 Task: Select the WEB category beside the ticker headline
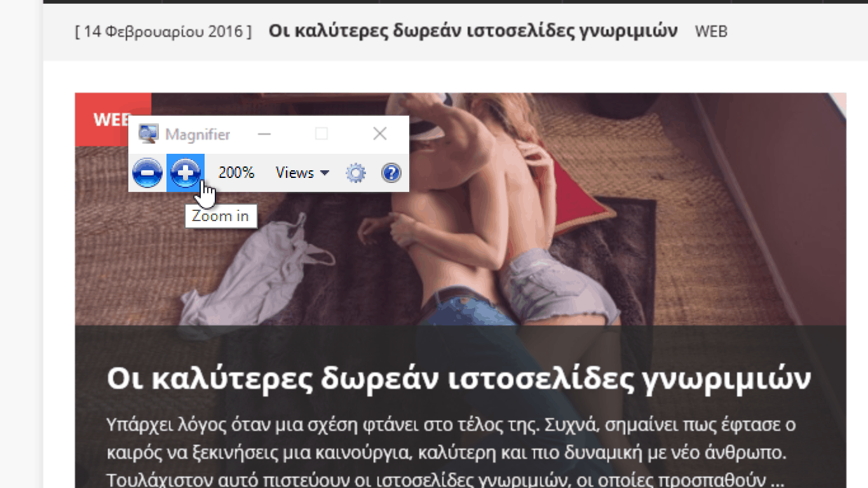point(711,31)
